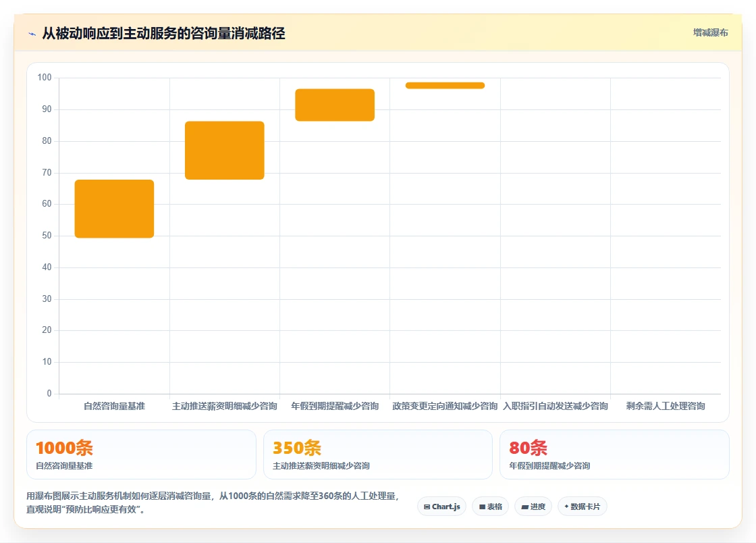Click the 进度 tag pill
756x543 pixels.
[x=533, y=507]
